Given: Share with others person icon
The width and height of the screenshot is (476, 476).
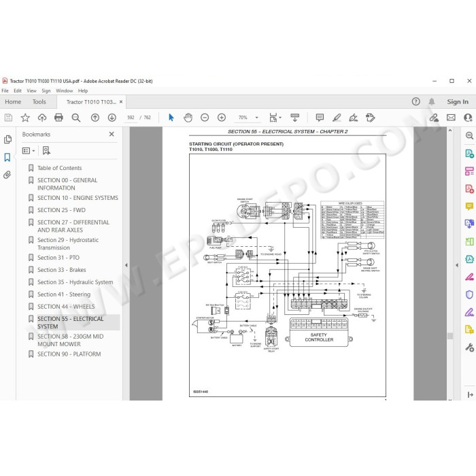Looking at the screenshot, I should coord(468,118).
